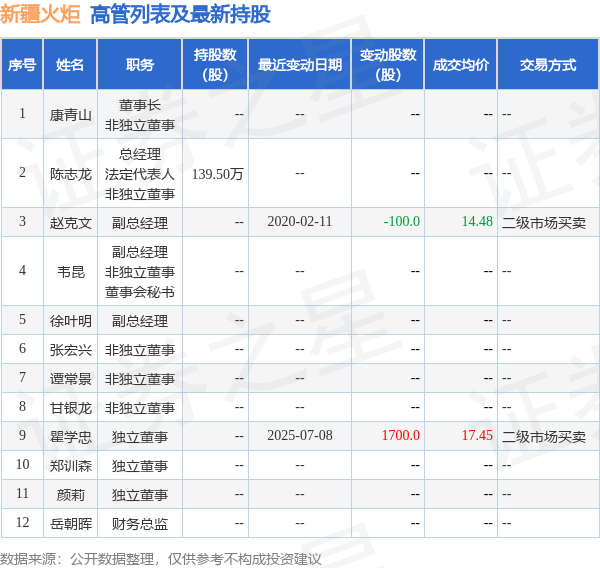Click 董事长 position in 康青山's row
This screenshot has height=568, width=600.
coord(140,105)
